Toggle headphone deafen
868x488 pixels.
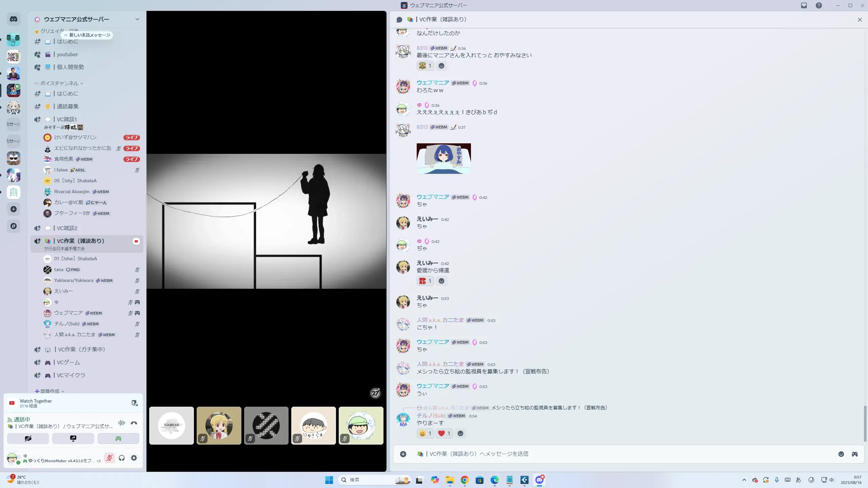[x=122, y=458]
